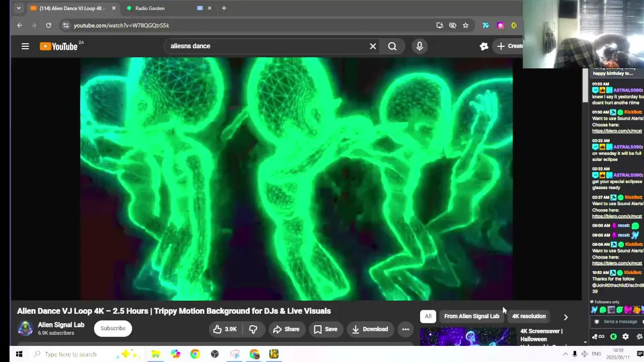This screenshot has height=362, width=644.
Task: Visit the Alien Signal Lab channel name
Action: pyautogui.click(x=61, y=325)
